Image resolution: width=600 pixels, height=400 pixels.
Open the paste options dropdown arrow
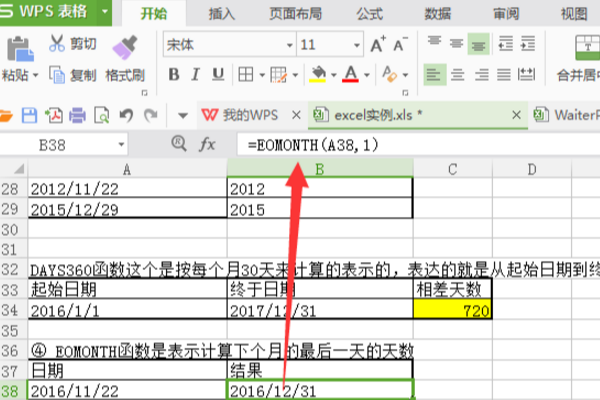tap(36, 75)
